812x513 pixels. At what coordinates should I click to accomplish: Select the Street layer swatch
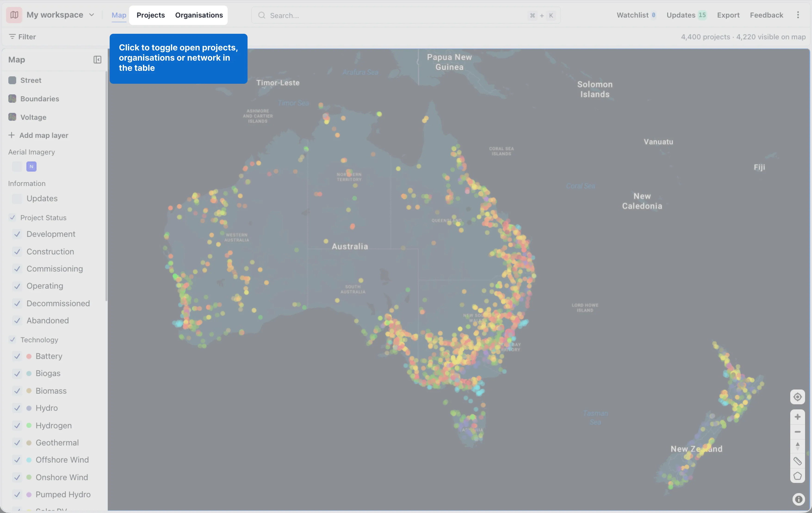point(12,80)
